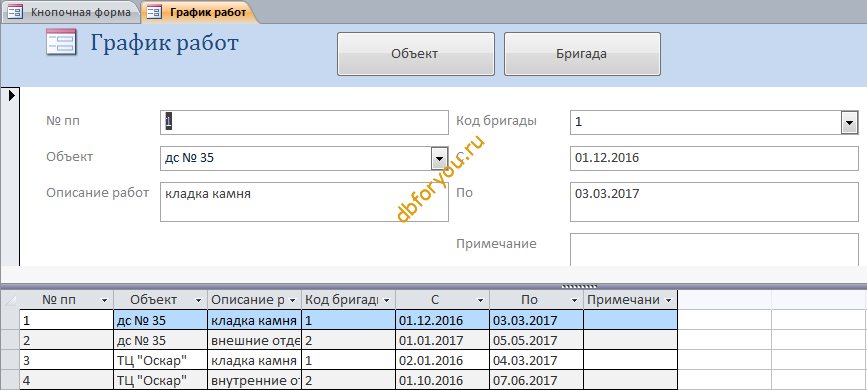This screenshot has width=867, height=390.
Task: Click the date cell 04.03.2017
Action: [x=536, y=361]
